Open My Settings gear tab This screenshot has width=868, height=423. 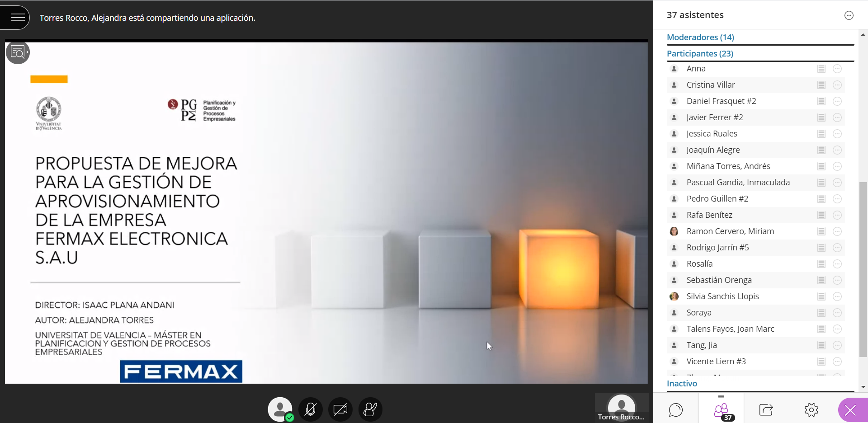[x=811, y=409]
